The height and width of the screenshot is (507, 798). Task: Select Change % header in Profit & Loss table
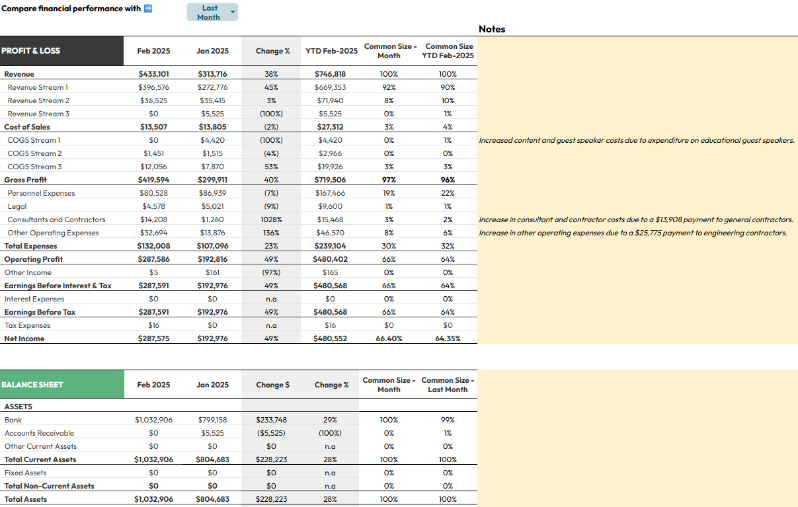click(272, 51)
